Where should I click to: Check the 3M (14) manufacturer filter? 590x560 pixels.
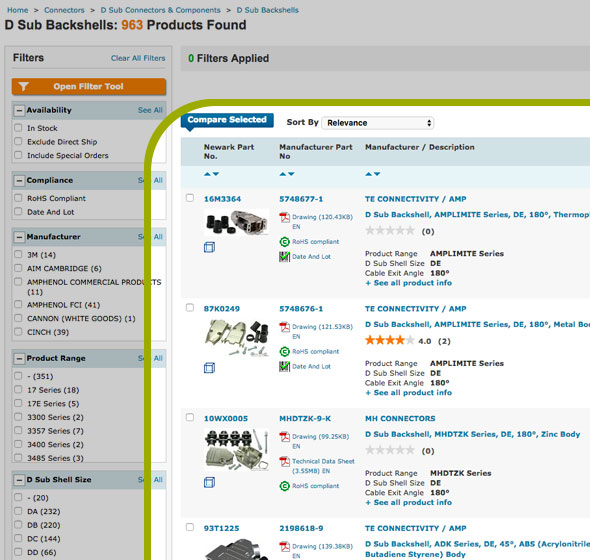click(18, 254)
